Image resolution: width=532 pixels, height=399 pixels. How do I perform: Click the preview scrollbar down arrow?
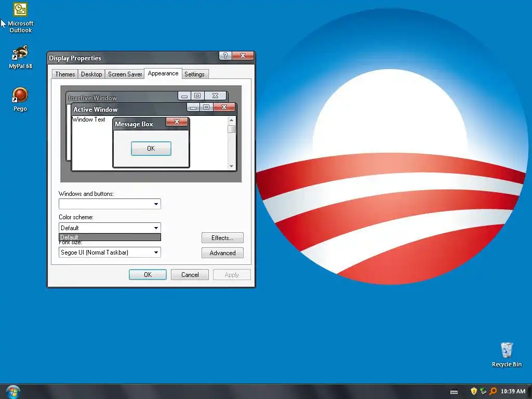pos(231,166)
